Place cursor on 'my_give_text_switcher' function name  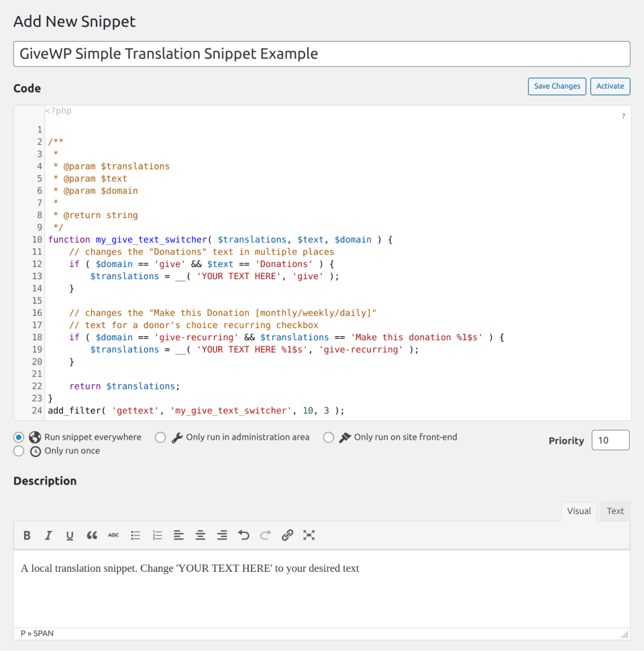(151, 240)
